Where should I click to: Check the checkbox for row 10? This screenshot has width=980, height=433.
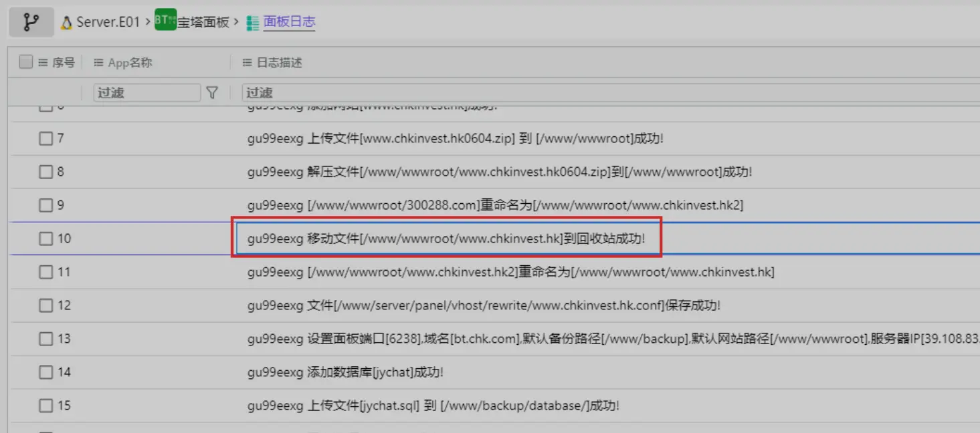(x=45, y=239)
